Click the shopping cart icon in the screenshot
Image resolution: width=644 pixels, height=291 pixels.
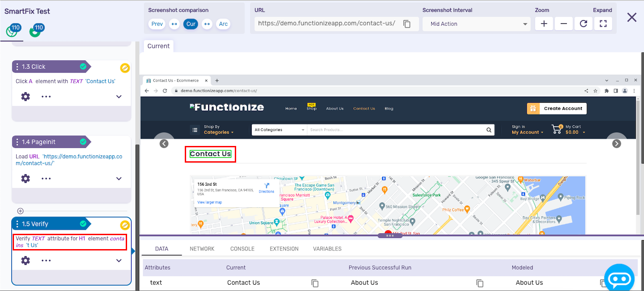point(557,130)
